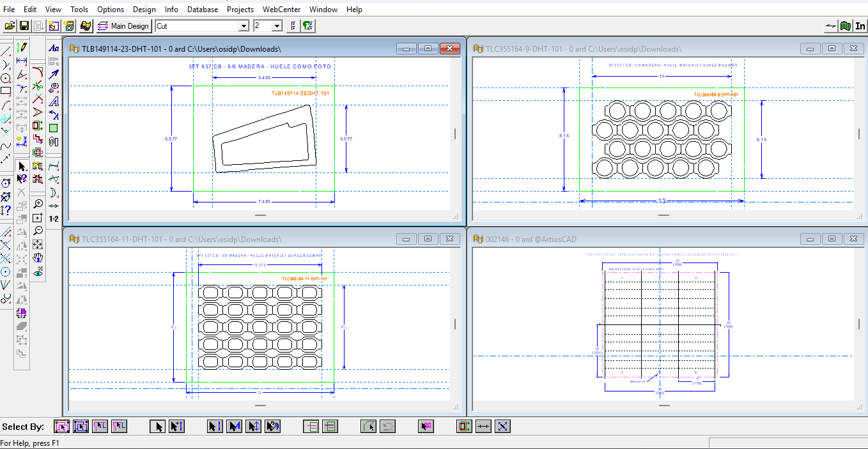Viewport: 868px width, 449px height.
Task: Open the line width 2 dropdown
Action: tap(277, 26)
